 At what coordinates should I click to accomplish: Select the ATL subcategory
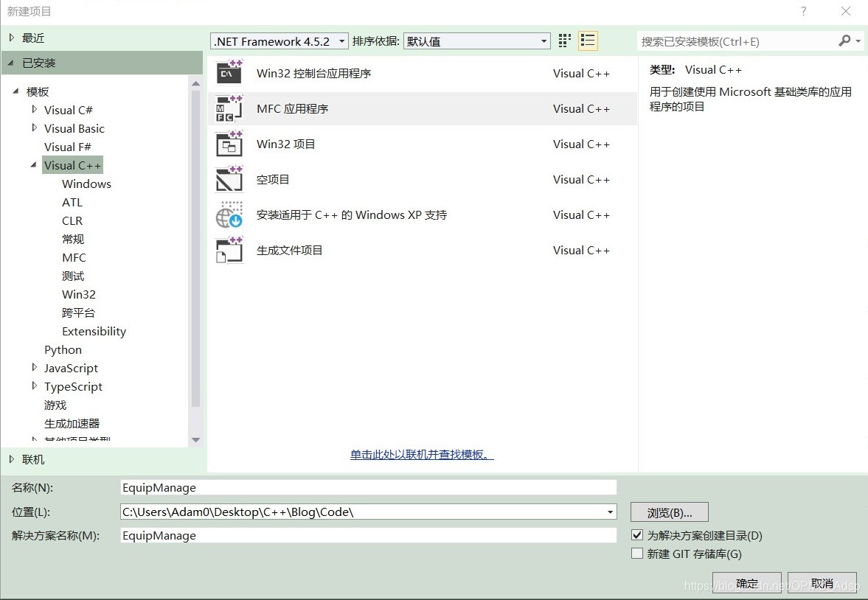point(72,202)
